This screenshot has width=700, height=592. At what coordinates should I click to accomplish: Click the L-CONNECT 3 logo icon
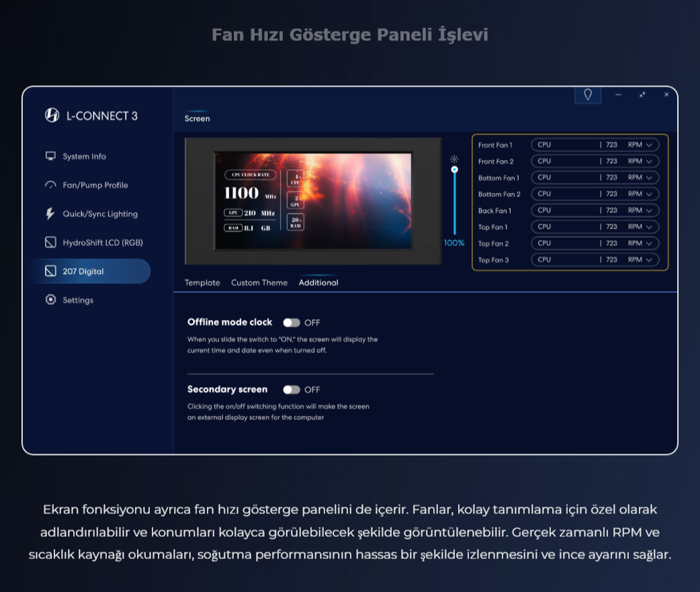point(52,115)
